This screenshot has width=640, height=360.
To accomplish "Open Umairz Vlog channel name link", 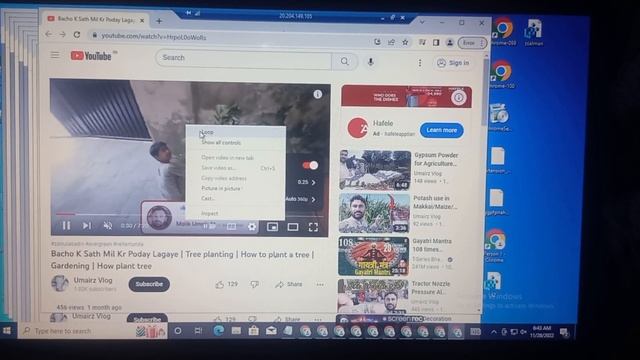I will tap(93, 280).
